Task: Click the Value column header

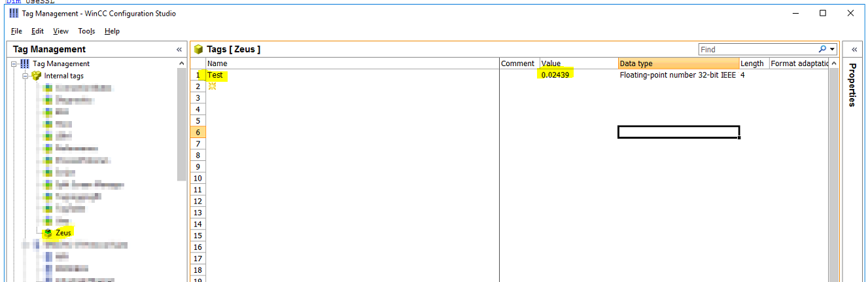Action: point(578,63)
